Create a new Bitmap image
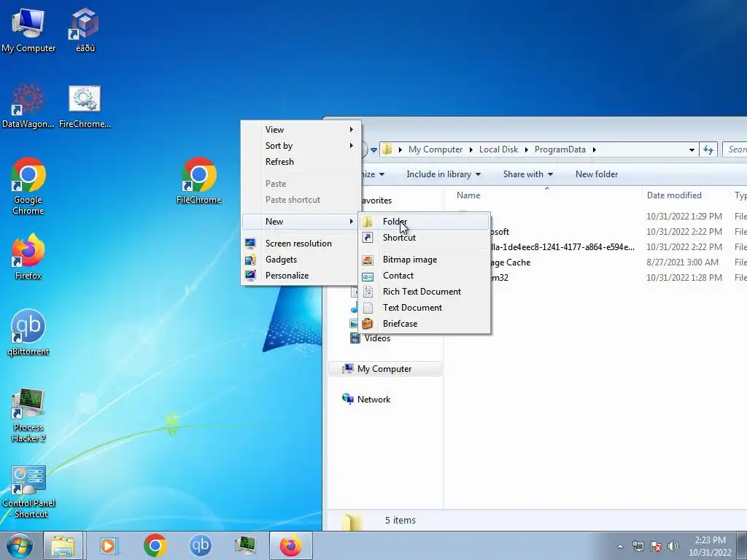Viewport: 747px width, 560px height. pyautogui.click(x=424, y=260)
